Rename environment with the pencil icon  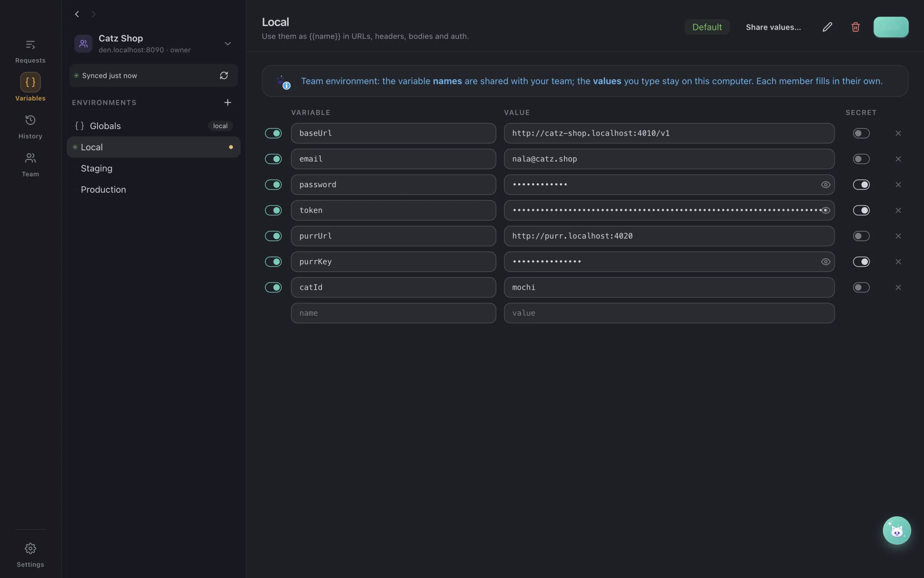coord(827,27)
